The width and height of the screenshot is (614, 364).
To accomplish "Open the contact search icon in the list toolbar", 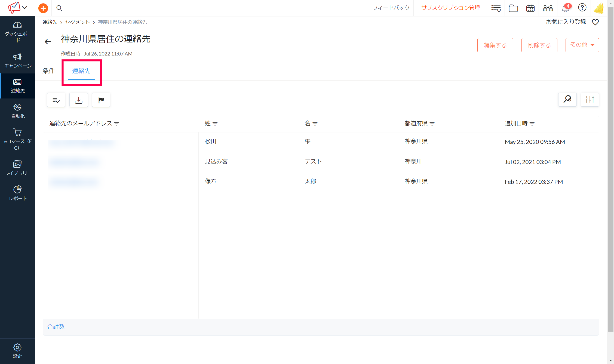I will pos(567,100).
